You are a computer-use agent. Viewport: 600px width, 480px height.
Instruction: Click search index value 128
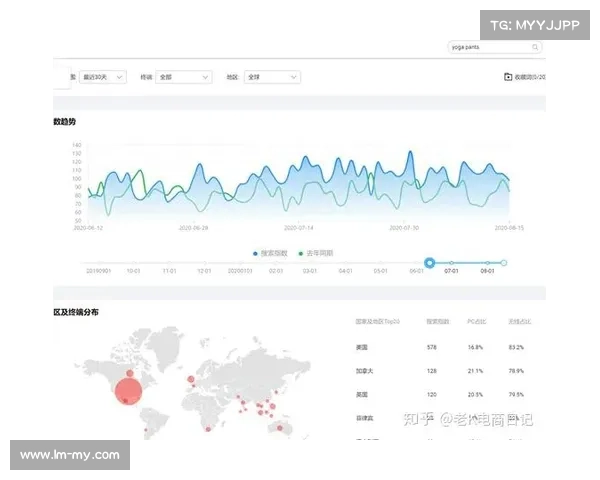point(432,371)
